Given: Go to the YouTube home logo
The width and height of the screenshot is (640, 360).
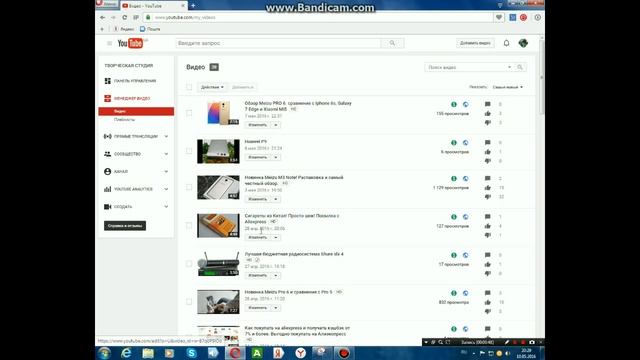Looking at the screenshot, I should click(x=131, y=43).
